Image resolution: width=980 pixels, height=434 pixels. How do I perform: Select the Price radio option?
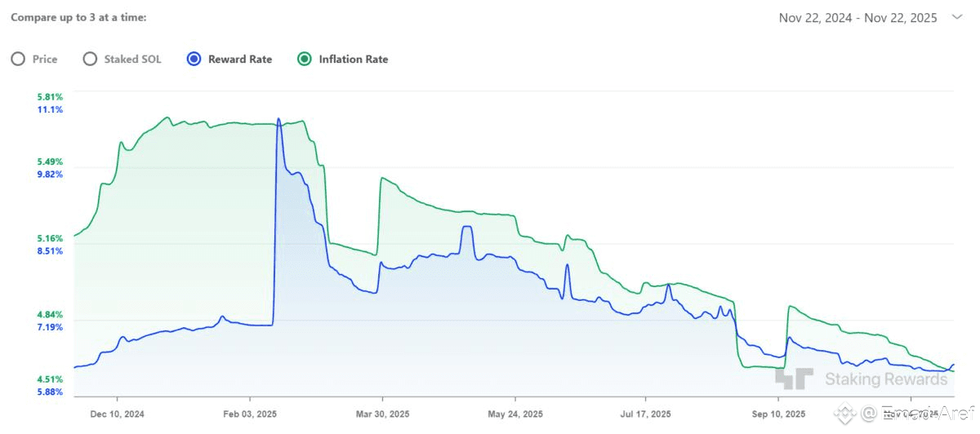pos(18,60)
